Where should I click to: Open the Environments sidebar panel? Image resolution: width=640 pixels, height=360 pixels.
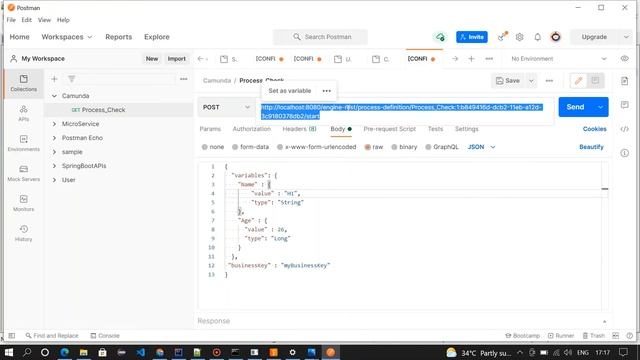coord(23,143)
